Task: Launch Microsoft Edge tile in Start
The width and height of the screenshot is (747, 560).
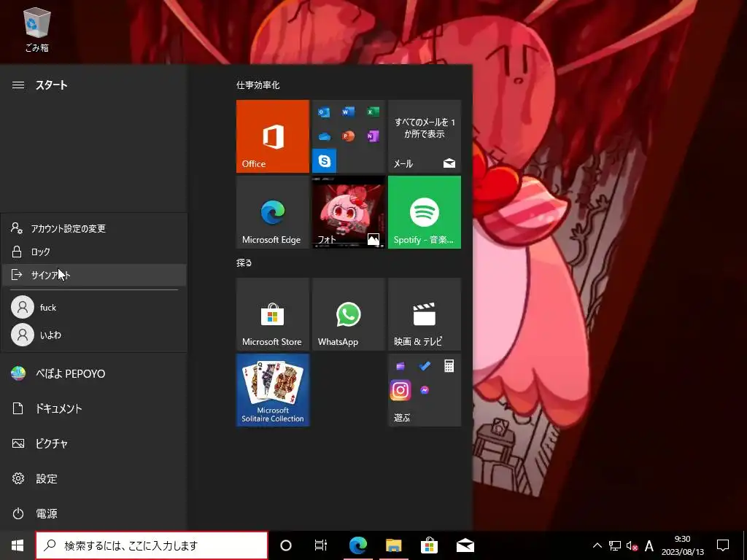Action: pyautogui.click(x=273, y=212)
